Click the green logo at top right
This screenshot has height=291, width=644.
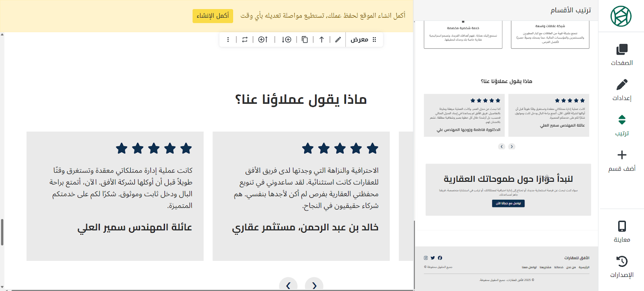click(621, 16)
